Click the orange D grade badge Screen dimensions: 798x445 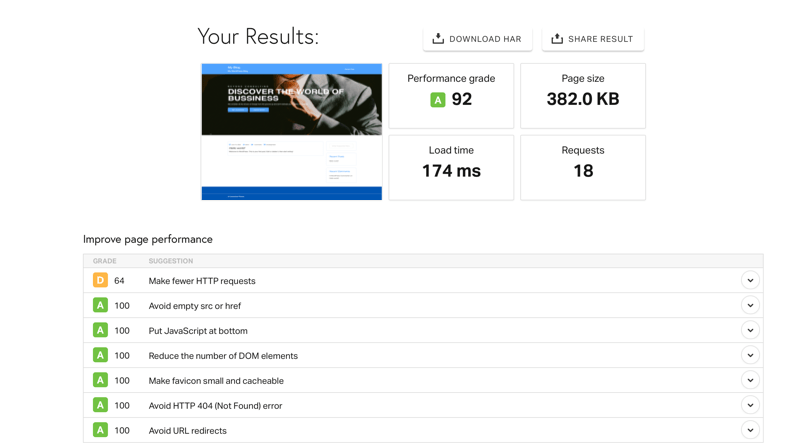point(100,280)
